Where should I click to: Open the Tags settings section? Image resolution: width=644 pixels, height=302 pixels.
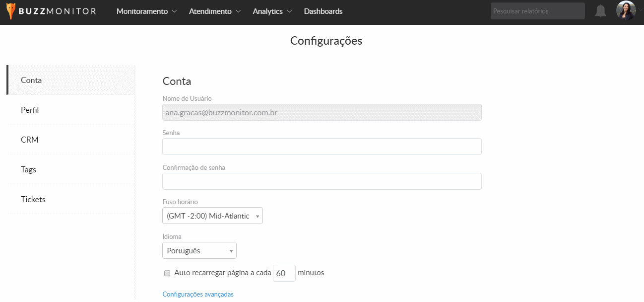click(x=29, y=169)
